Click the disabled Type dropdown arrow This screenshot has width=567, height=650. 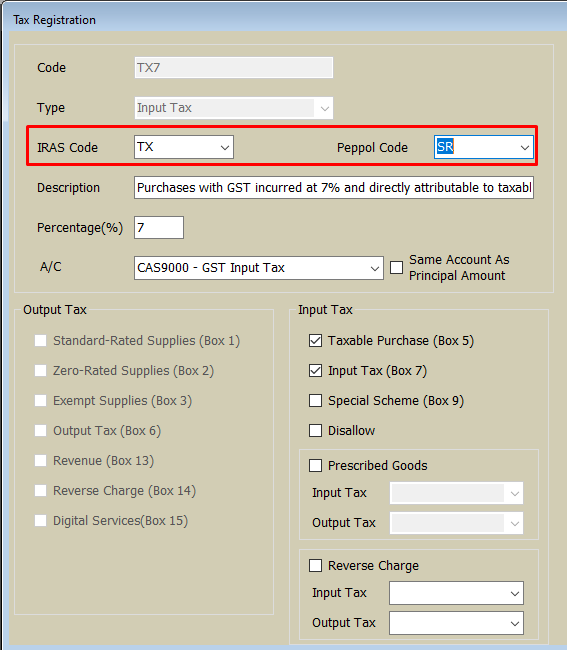tap(325, 108)
